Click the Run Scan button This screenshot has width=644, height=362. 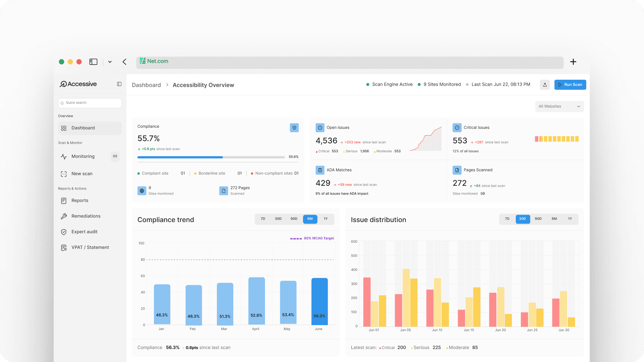pyautogui.click(x=570, y=85)
